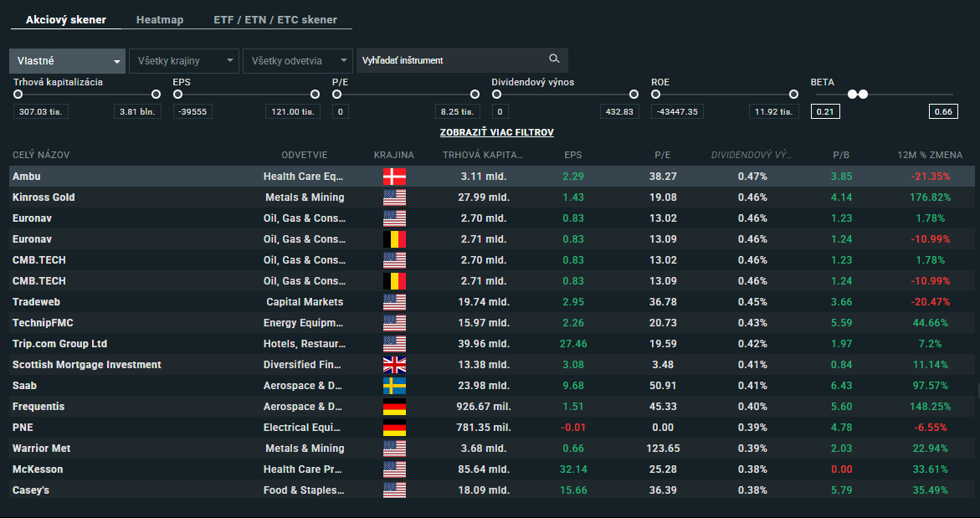Image resolution: width=980 pixels, height=518 pixels.
Task: Click the US flag in McKesson row
Action: 394,469
